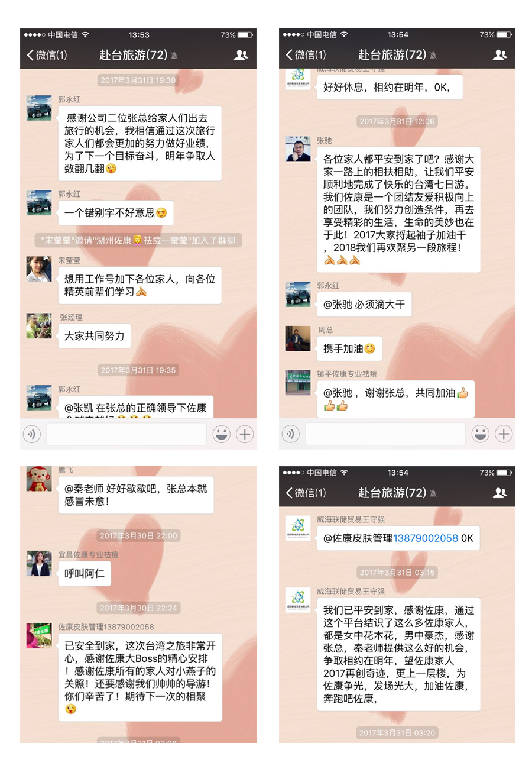Tap the voice input icon in the 13:53 chat
The height and width of the screenshot is (769, 532).
(x=32, y=434)
